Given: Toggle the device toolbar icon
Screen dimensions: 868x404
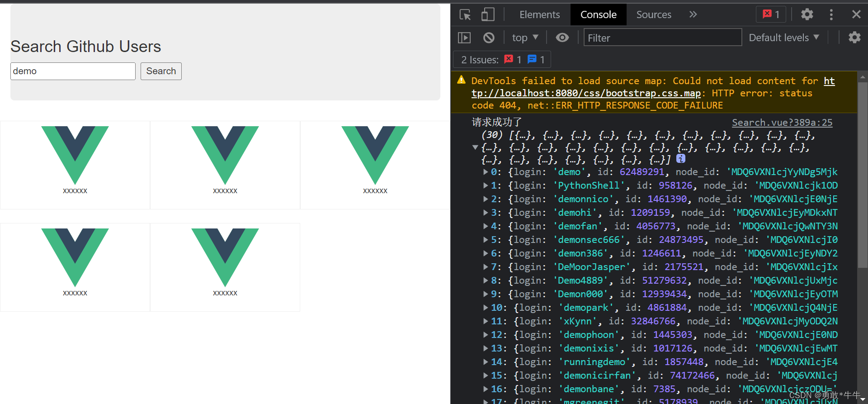Looking at the screenshot, I should click(x=488, y=14).
